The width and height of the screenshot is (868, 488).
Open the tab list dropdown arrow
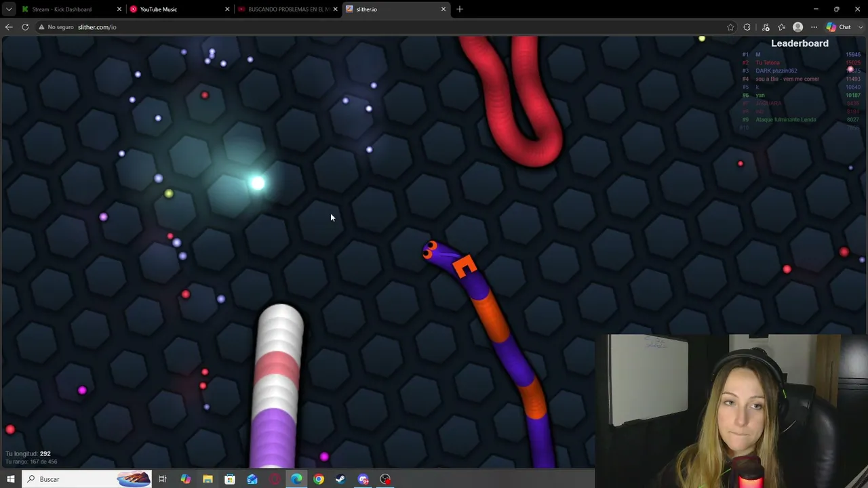[x=9, y=9]
